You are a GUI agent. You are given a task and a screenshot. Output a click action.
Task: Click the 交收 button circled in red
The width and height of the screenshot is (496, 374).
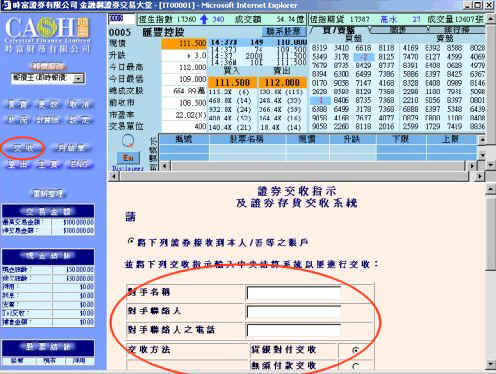(x=23, y=148)
